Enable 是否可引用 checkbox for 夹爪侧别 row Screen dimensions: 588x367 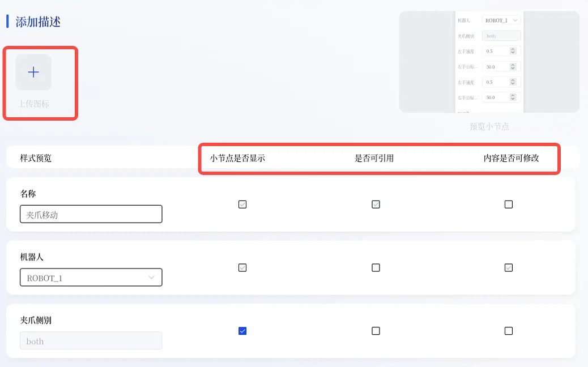(x=376, y=331)
